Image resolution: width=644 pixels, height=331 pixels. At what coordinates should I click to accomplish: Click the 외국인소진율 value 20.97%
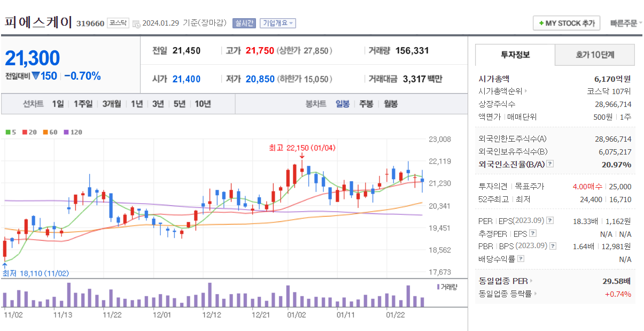616,164
